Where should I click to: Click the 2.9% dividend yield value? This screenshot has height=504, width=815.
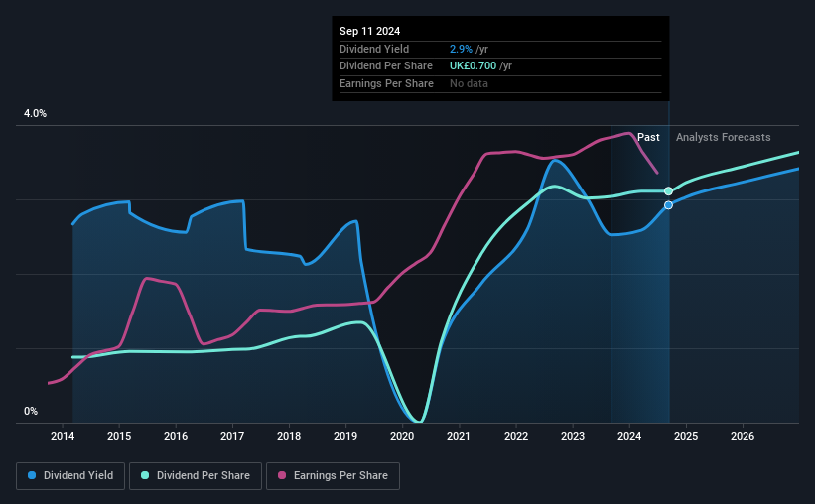tap(461, 49)
